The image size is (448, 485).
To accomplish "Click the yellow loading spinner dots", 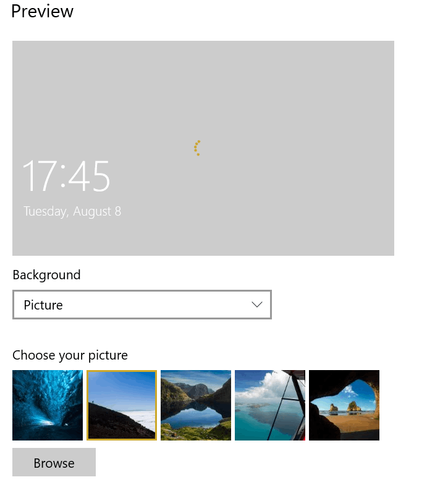I will [197, 148].
